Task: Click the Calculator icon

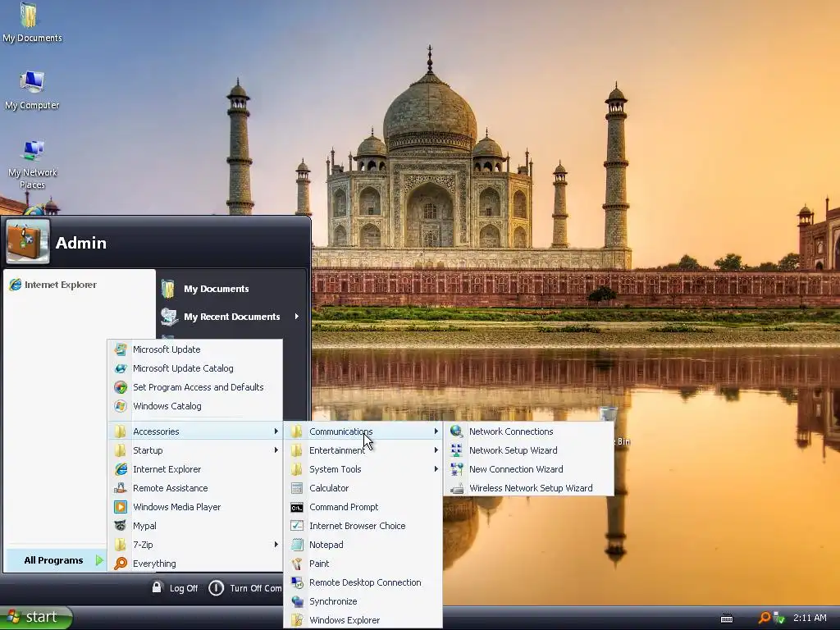Action: [297, 488]
